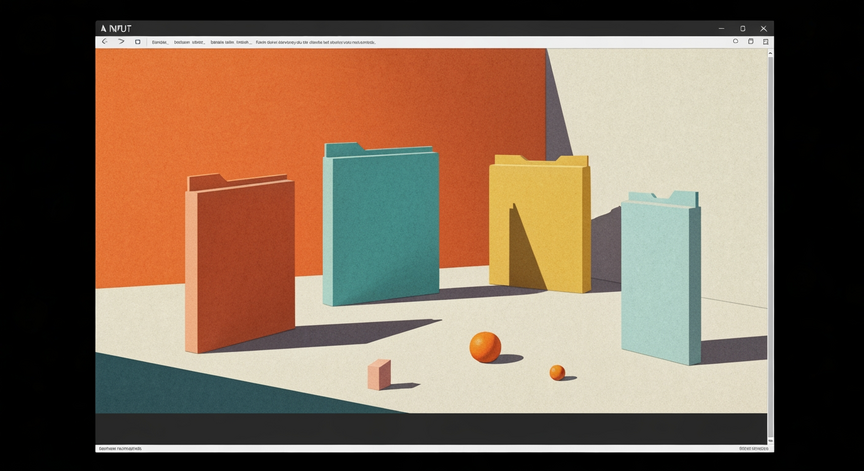Click the forward arrow in the toolbar
This screenshot has width=864, height=471.
121,42
